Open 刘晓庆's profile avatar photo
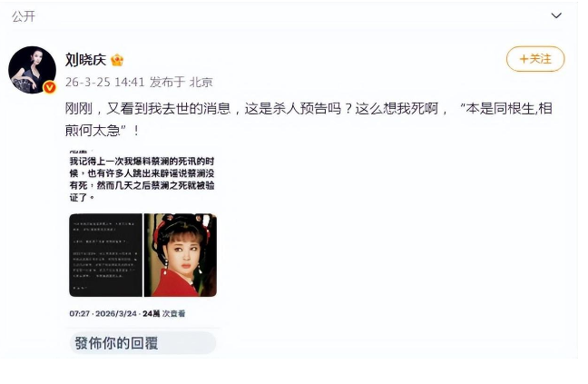 coord(33,70)
